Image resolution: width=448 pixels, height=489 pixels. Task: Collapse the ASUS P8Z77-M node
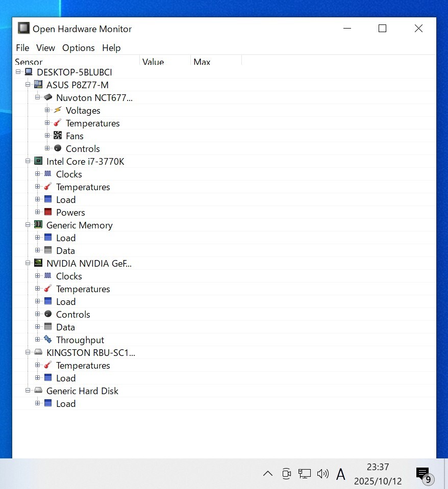pos(28,85)
